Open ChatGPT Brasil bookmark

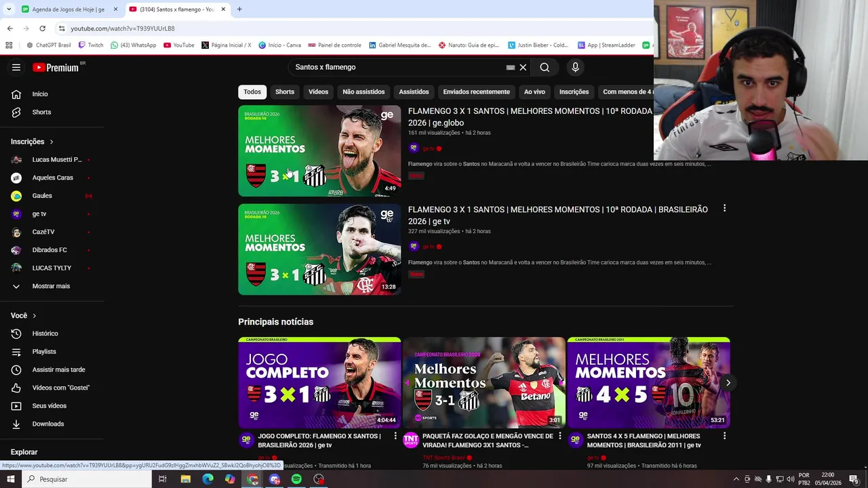click(48, 45)
